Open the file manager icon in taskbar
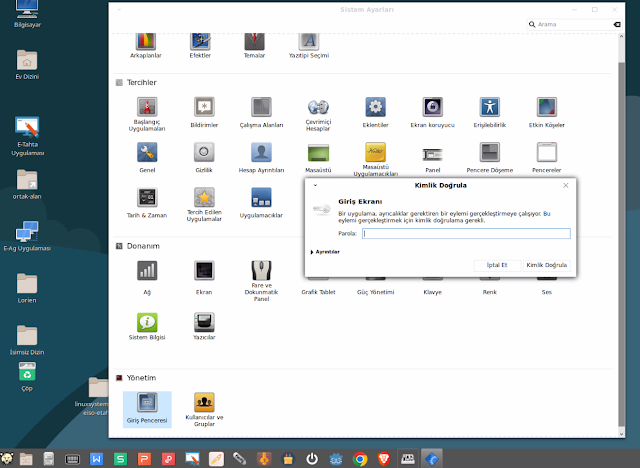Screen dimensions: 640x468 coord(26,459)
